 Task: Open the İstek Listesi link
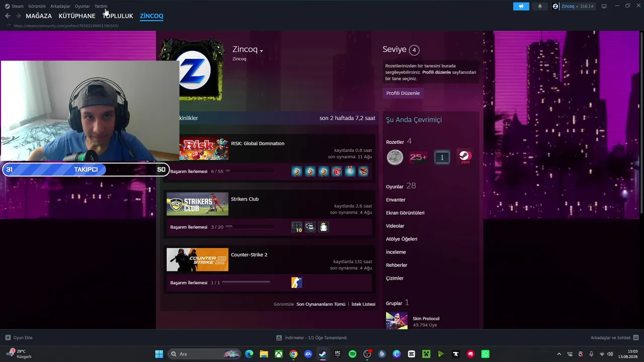[x=363, y=304]
